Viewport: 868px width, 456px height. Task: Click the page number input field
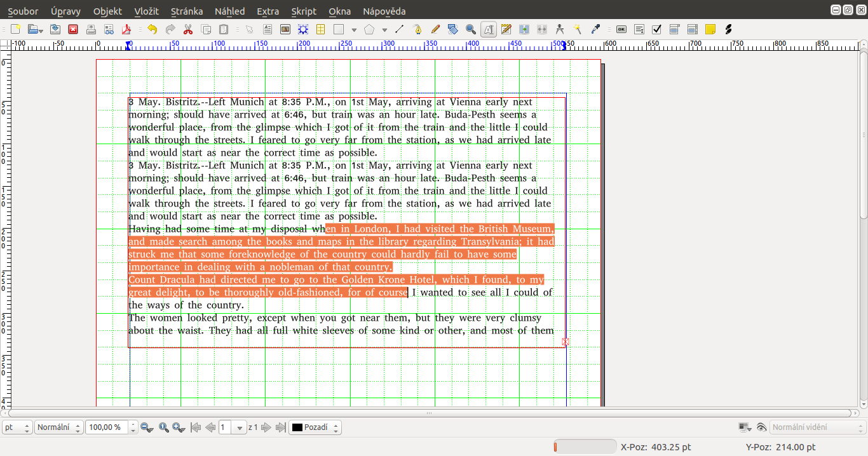click(226, 427)
